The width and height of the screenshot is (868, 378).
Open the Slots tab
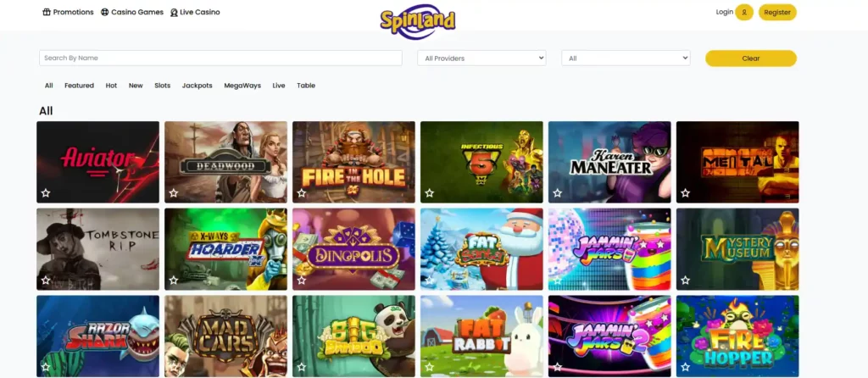click(162, 86)
